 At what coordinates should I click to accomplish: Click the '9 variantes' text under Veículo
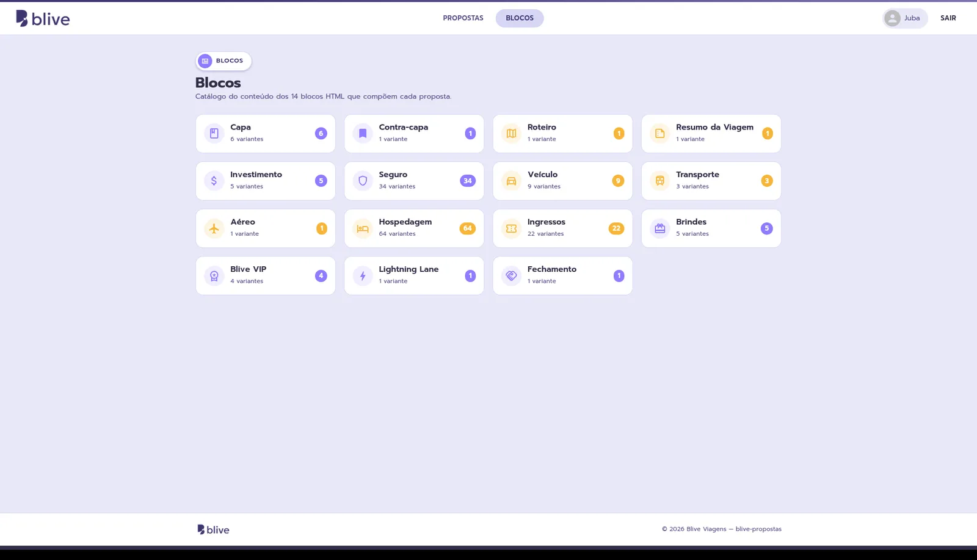[x=544, y=187]
